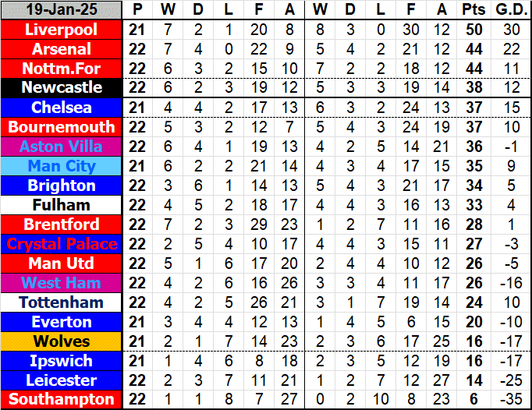Image resolution: width=532 pixels, height=410 pixels.
Task: Click the 19-Jan-25 date cell
Action: tap(62, 10)
